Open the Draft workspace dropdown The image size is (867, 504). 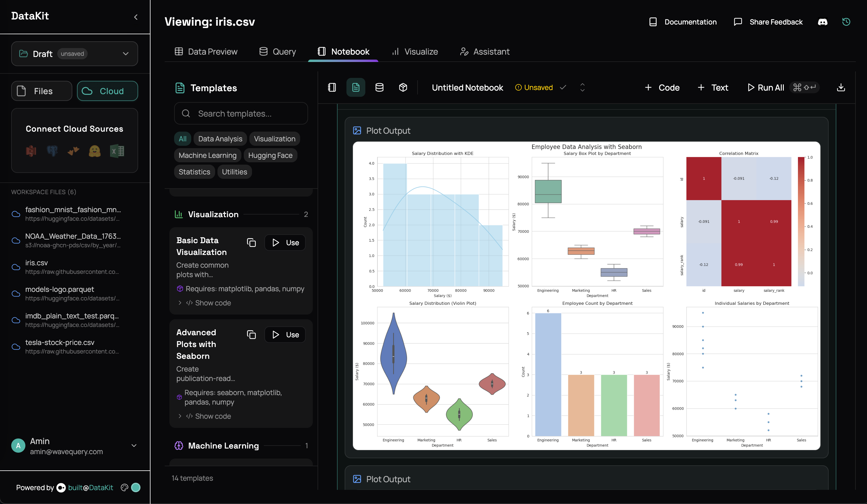[75, 54]
